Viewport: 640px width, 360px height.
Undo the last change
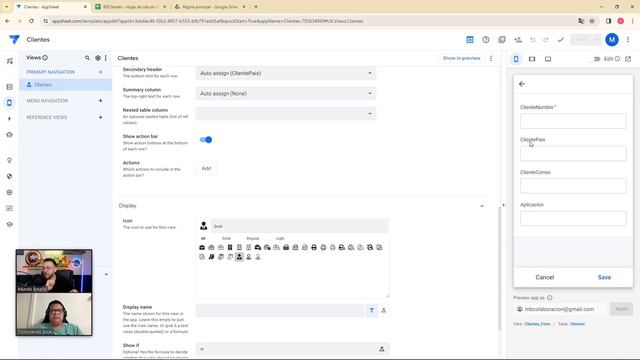[533, 40]
